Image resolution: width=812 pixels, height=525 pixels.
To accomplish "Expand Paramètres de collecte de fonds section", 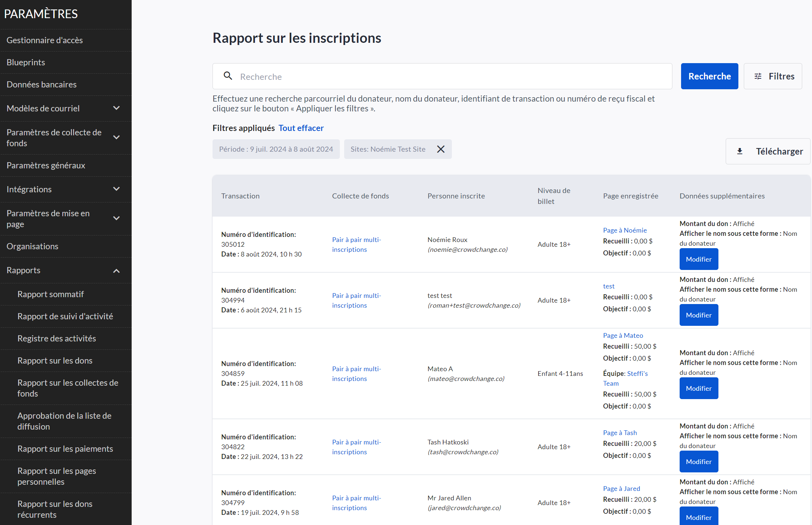I will 116,138.
